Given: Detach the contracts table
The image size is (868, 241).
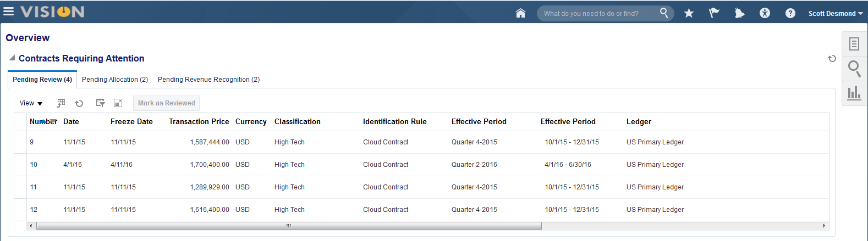Looking at the screenshot, I should [x=118, y=103].
